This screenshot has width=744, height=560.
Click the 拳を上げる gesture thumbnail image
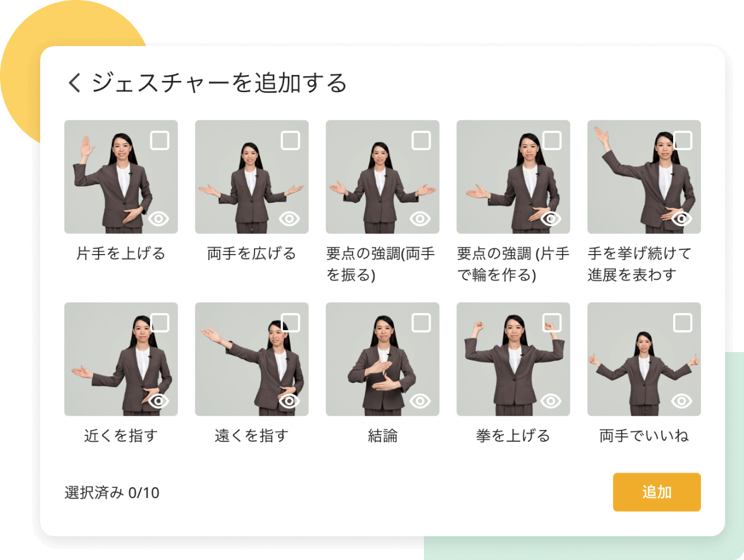[513, 359]
